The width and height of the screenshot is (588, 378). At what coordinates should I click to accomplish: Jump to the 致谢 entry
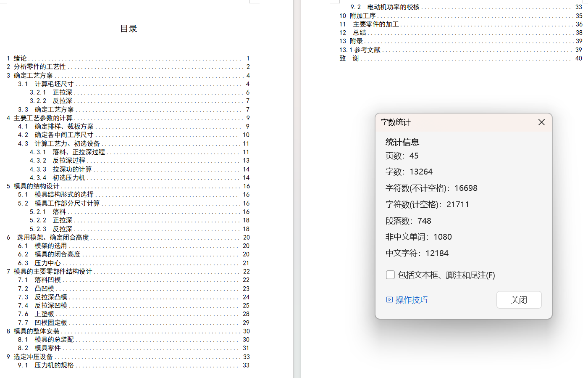[x=349, y=58]
